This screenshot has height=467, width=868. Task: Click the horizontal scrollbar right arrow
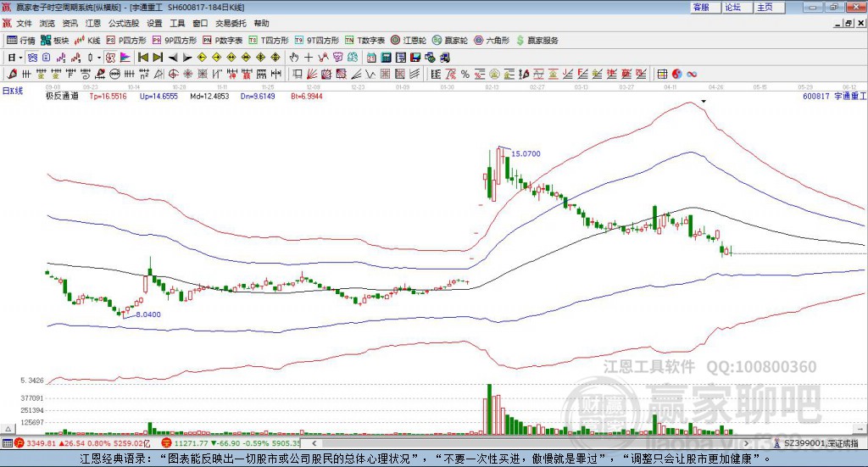click(746, 443)
